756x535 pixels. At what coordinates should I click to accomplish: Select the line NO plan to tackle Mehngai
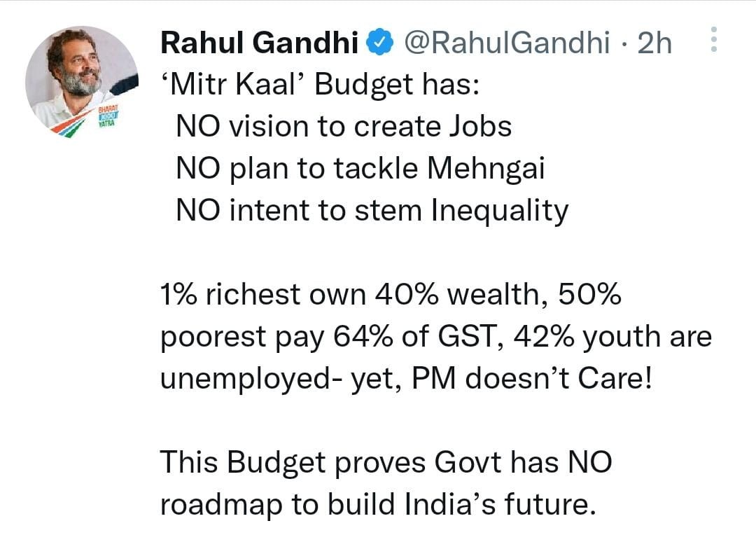360,169
